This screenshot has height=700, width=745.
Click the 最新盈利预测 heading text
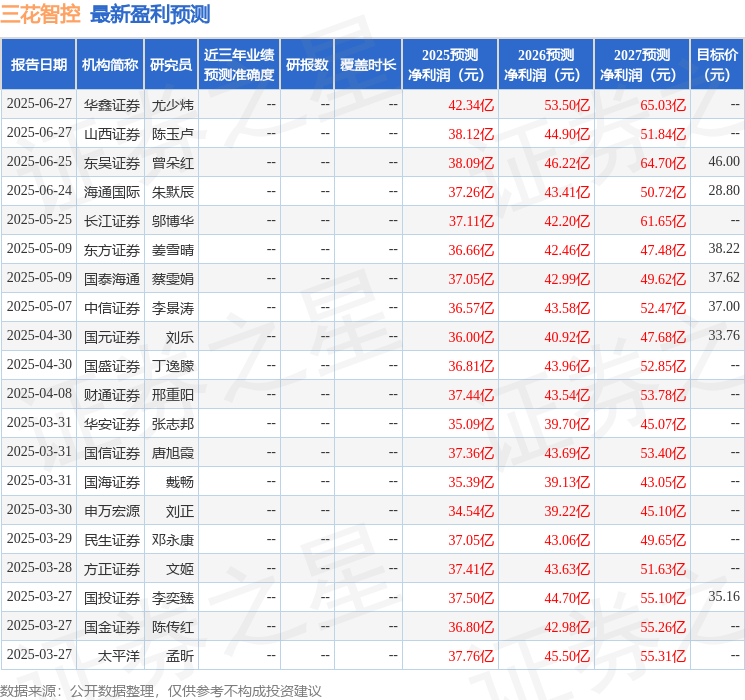point(150,14)
